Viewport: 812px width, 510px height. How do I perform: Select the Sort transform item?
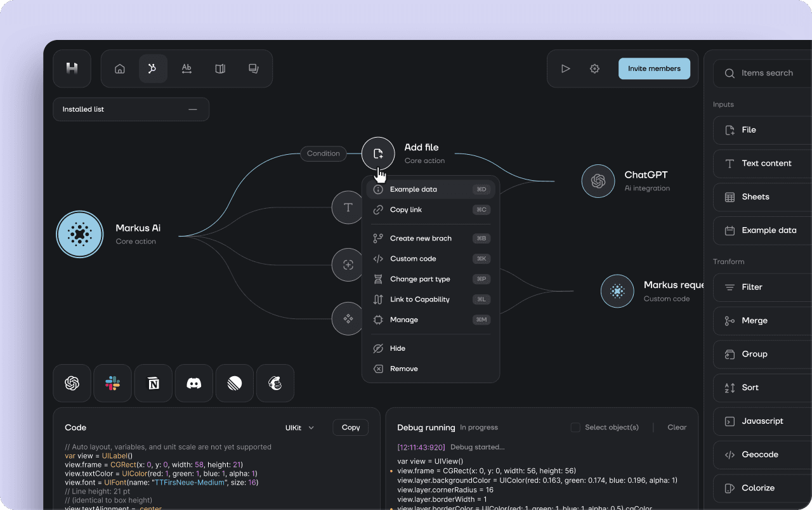(x=763, y=388)
